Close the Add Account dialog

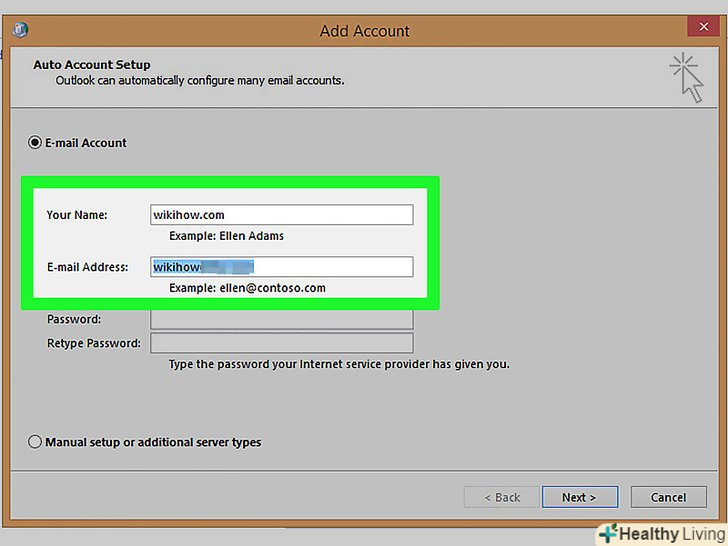(703, 26)
